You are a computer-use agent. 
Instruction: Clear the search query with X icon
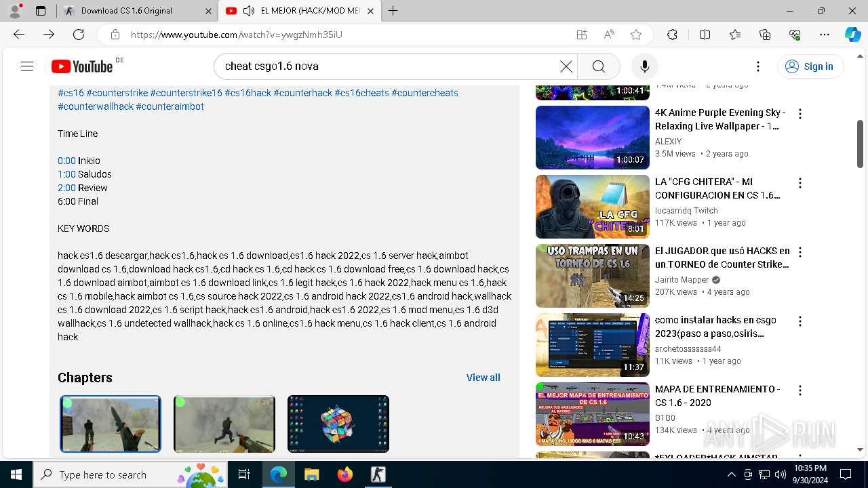tap(566, 66)
